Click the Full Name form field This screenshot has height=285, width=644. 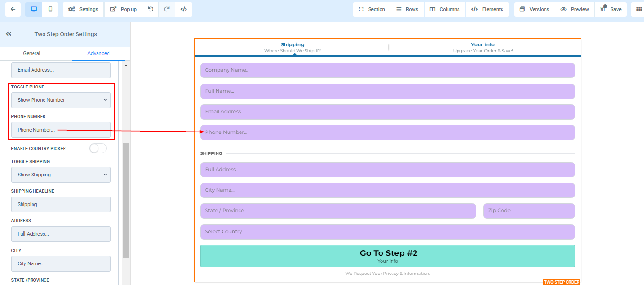coord(388,91)
